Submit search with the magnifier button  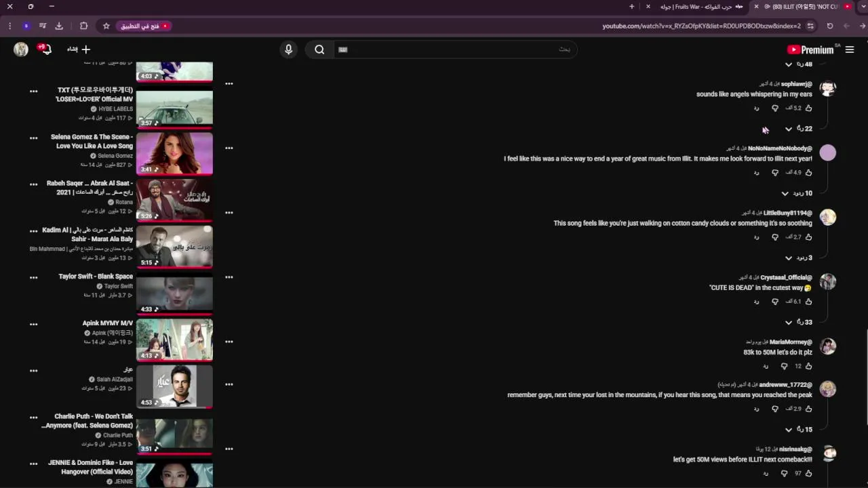(x=319, y=49)
